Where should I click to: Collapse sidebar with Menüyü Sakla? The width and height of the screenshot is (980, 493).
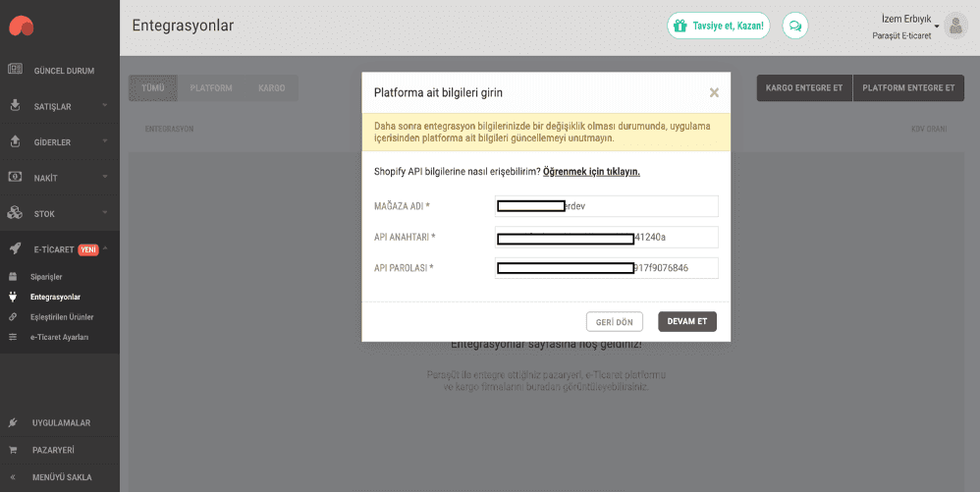61,477
